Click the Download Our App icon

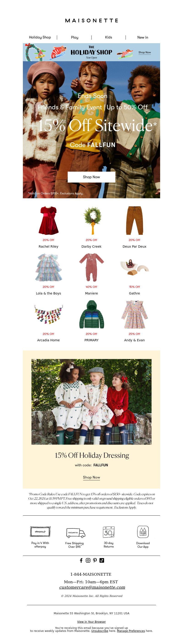143,532
